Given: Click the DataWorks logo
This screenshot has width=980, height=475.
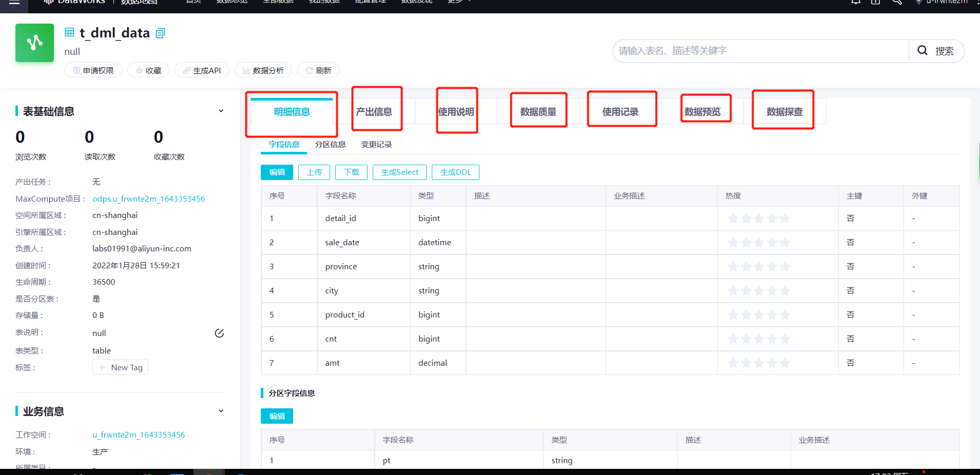Looking at the screenshot, I should pyautogui.click(x=74, y=2).
